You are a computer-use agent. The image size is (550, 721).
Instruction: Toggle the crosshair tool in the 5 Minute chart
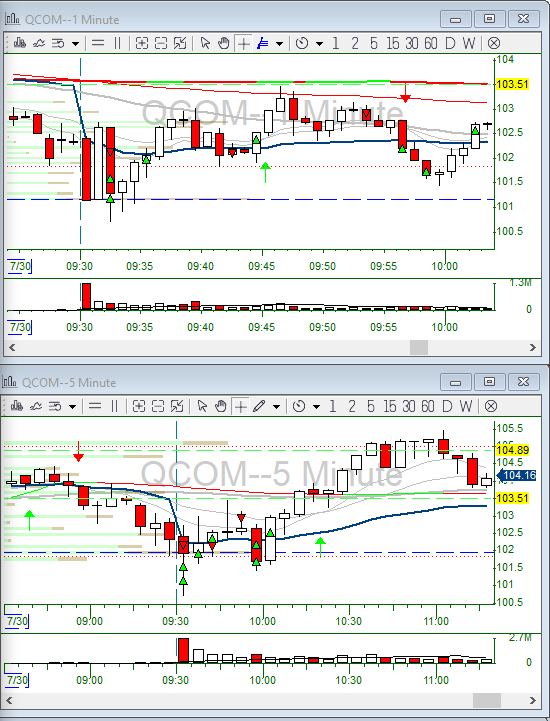click(x=241, y=407)
